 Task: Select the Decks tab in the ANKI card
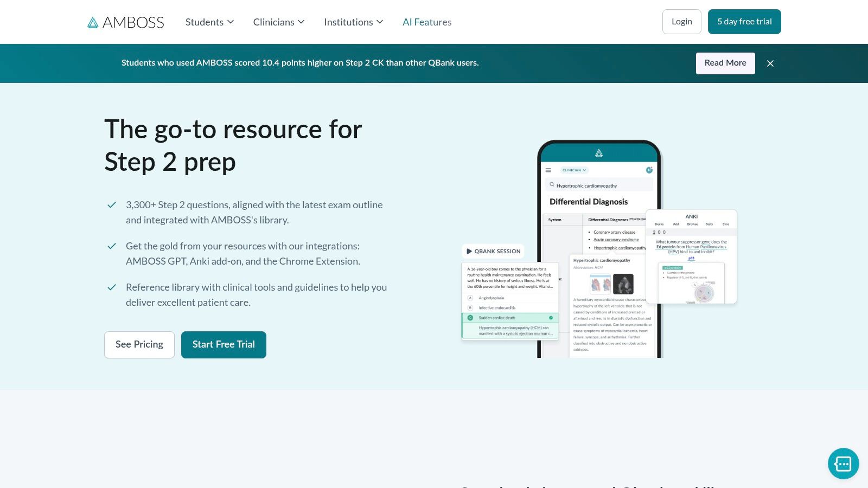tap(659, 224)
